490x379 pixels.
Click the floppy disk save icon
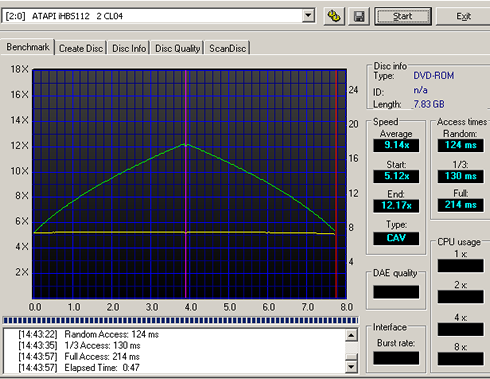(359, 16)
